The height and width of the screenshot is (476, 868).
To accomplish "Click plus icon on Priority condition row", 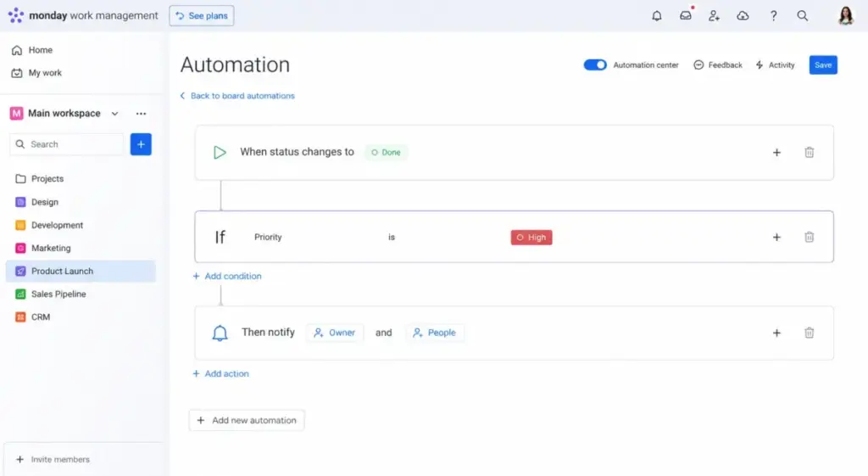I will coord(776,238).
